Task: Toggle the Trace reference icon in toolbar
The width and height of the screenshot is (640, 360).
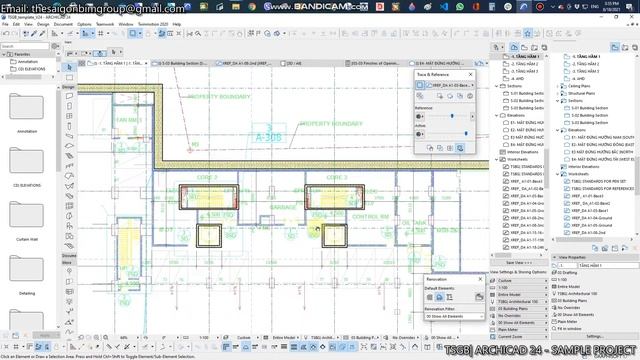Action: 133,34
